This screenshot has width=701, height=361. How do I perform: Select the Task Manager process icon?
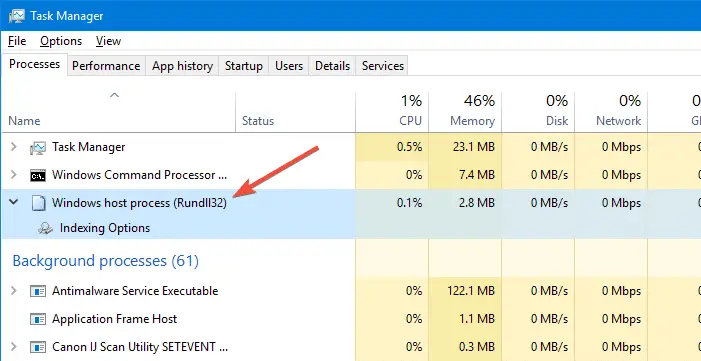coord(38,147)
